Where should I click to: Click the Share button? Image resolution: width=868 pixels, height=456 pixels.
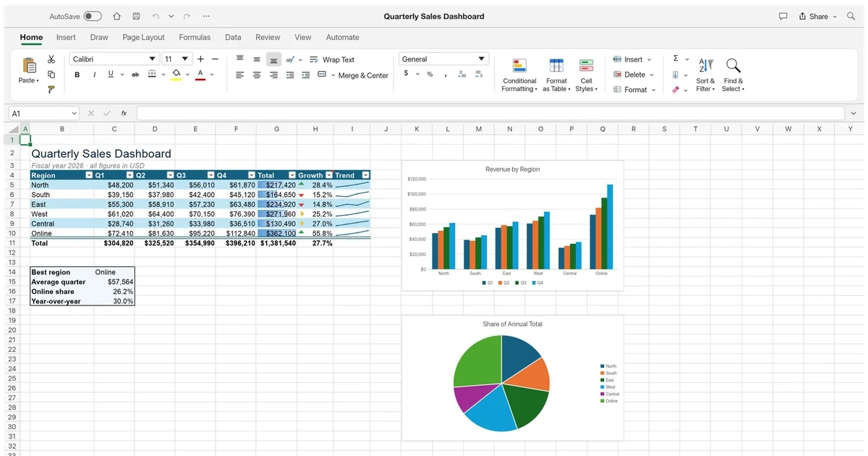click(817, 16)
